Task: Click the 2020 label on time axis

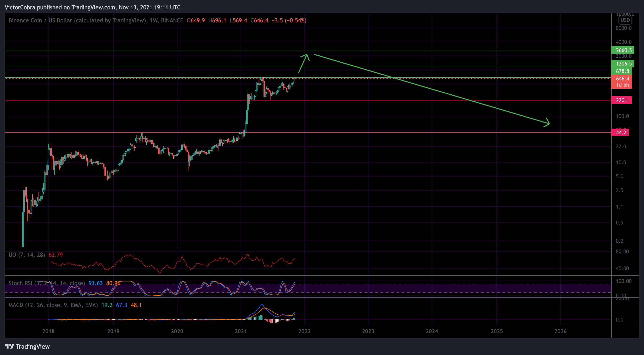Action: (177, 331)
